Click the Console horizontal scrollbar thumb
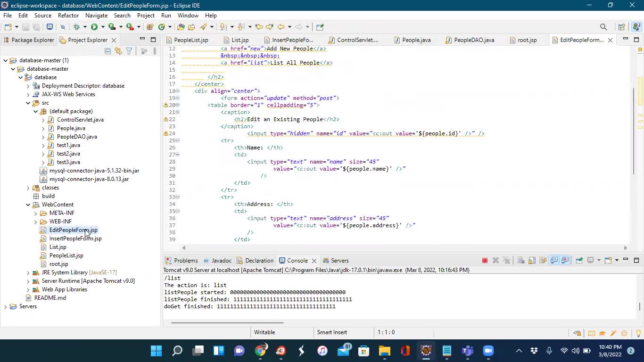Viewport: 644px width, 362px height. pyautogui.click(x=227, y=323)
